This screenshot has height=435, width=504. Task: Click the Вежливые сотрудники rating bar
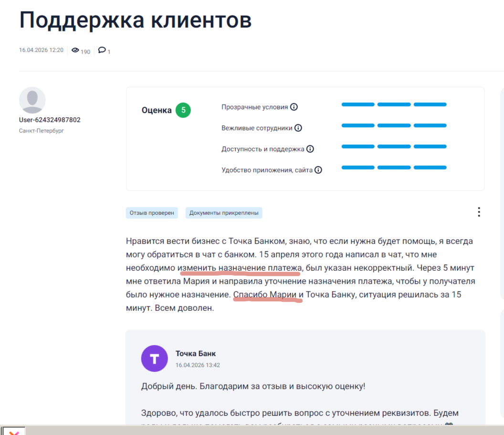pyautogui.click(x=394, y=126)
